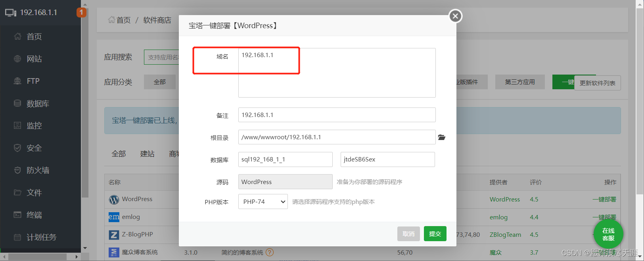The height and width of the screenshot is (261, 644).
Task: Switch to the 建站 tab
Action: 147,154
